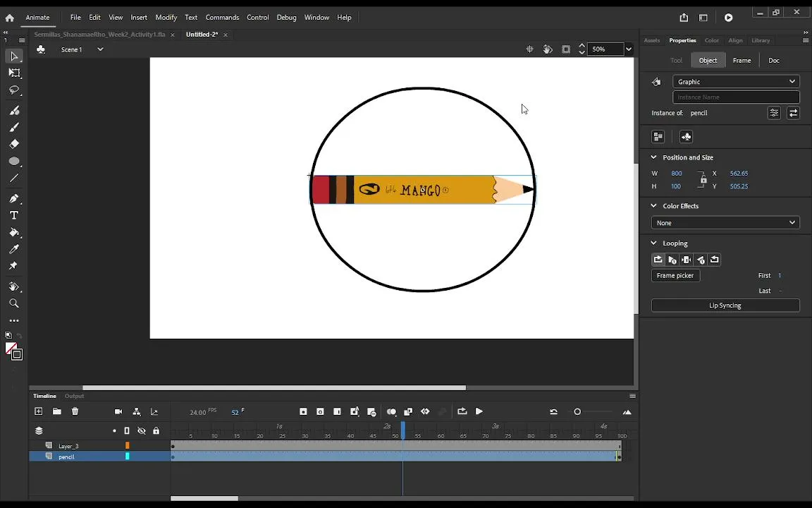Select the Play Single Frame for Graphic option
Viewport: 812px width, 508px height.
686,260
